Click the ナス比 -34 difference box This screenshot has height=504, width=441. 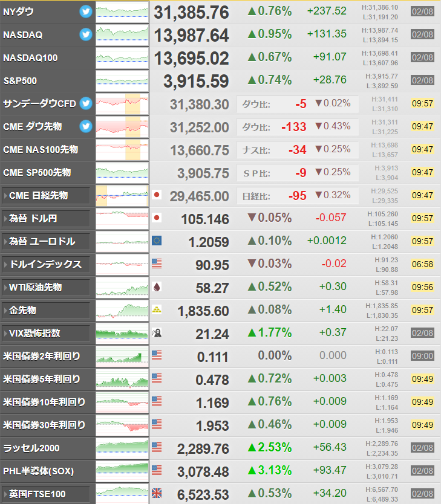(298, 149)
